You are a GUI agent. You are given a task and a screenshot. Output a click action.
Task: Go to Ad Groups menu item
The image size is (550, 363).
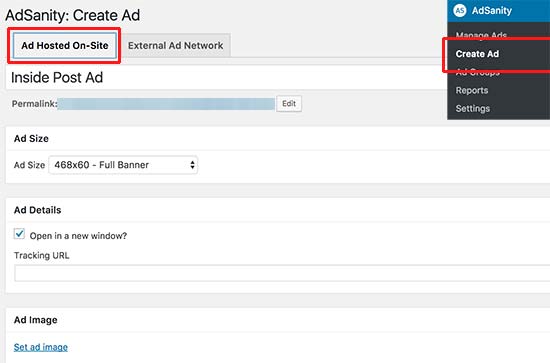click(477, 72)
